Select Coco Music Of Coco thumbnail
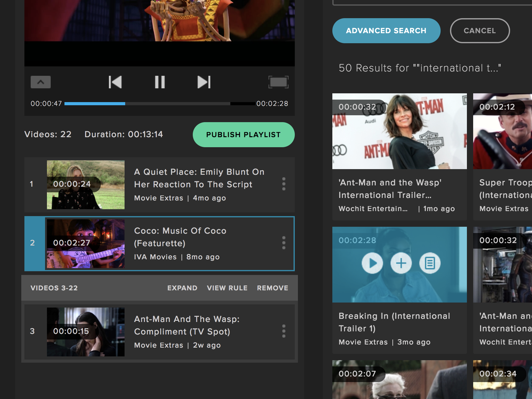Screen dimensions: 532x399 [86, 244]
